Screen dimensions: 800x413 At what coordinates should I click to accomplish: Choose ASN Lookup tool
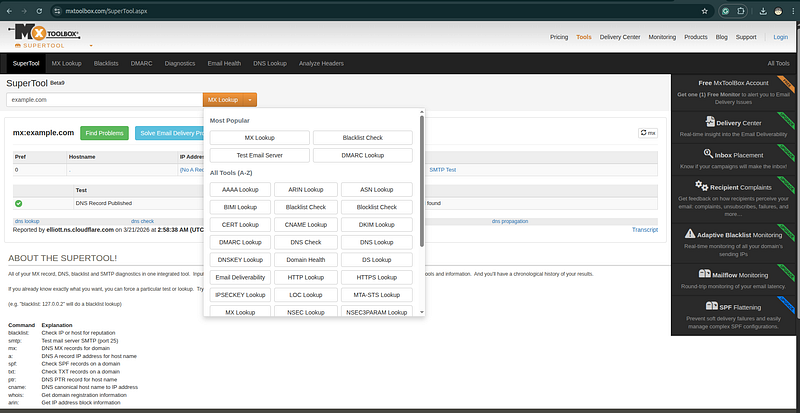(377, 189)
